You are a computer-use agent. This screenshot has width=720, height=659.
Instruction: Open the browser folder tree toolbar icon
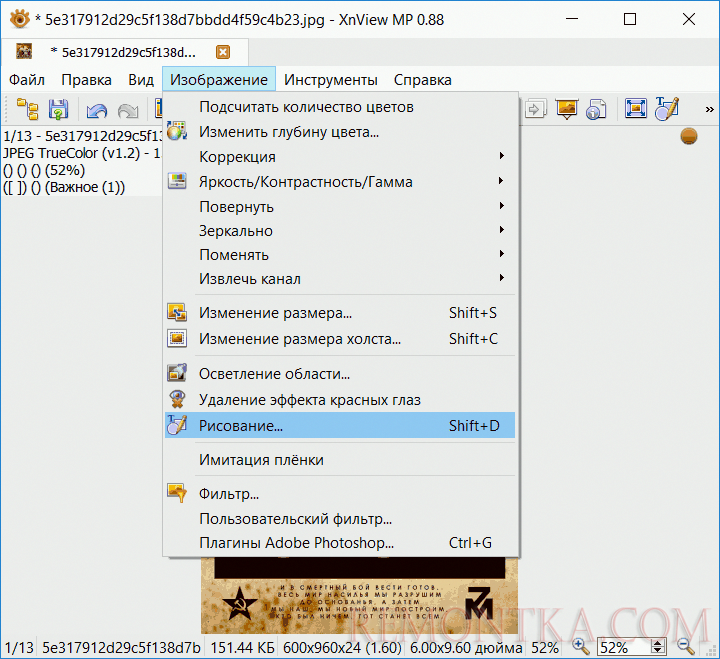tap(28, 109)
